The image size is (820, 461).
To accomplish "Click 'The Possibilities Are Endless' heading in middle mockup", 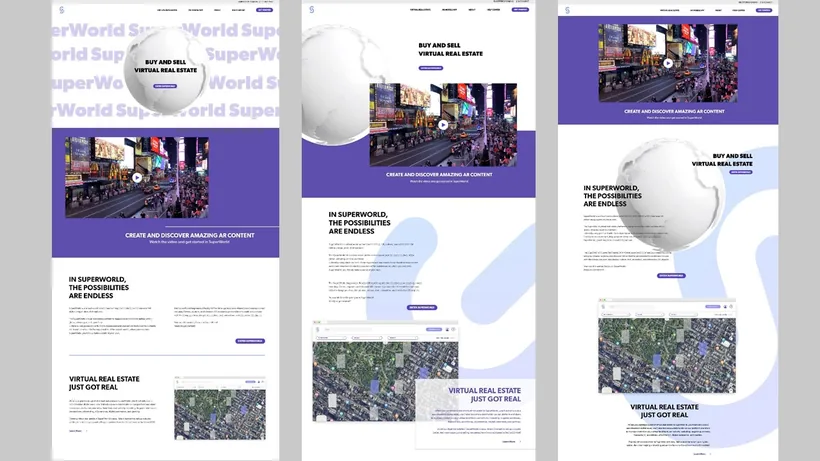I will coord(359,223).
